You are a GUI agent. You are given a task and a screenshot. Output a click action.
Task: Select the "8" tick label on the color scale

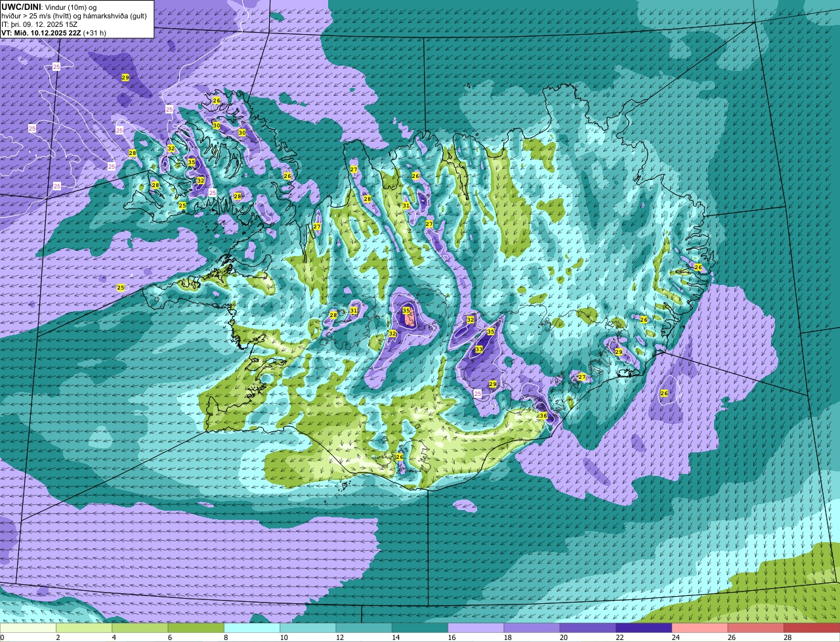point(225,637)
